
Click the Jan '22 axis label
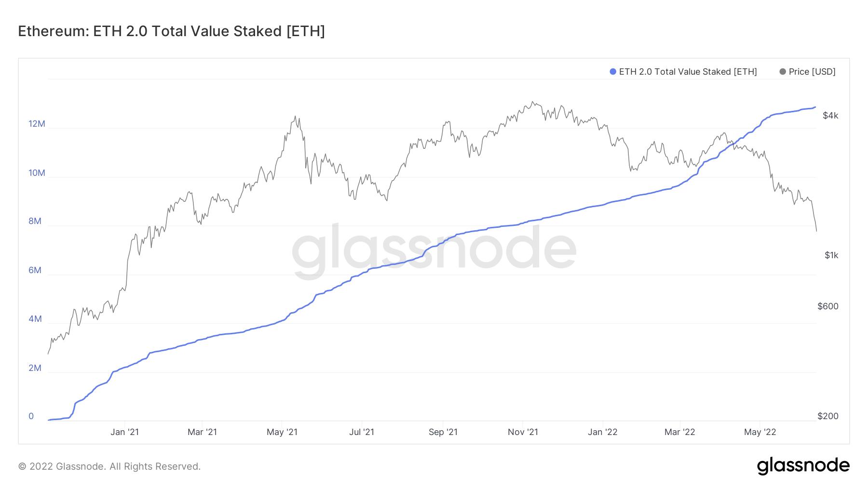coord(602,432)
